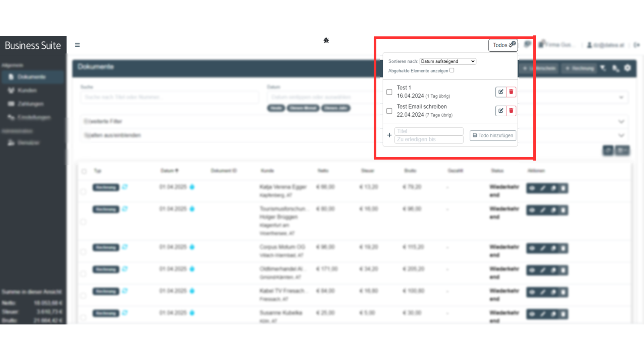Click the Zu erledigen bis field
Viewport: 644px width, 362px height.
429,139
